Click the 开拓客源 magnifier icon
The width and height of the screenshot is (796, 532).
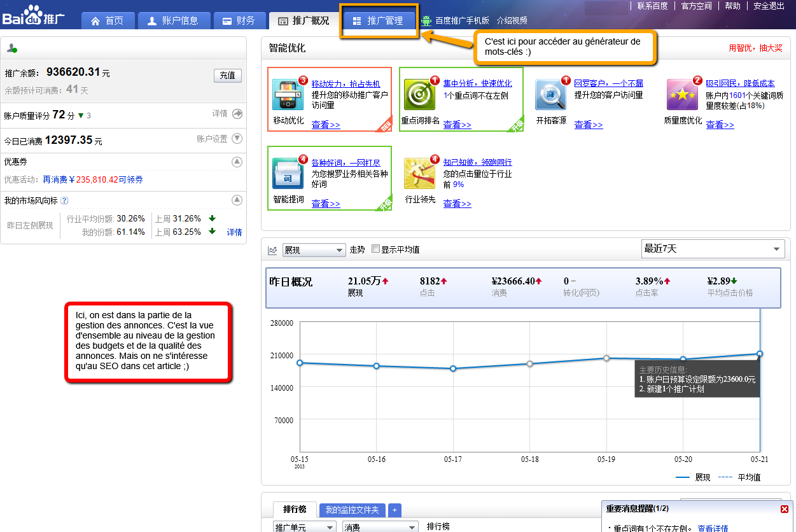click(550, 95)
